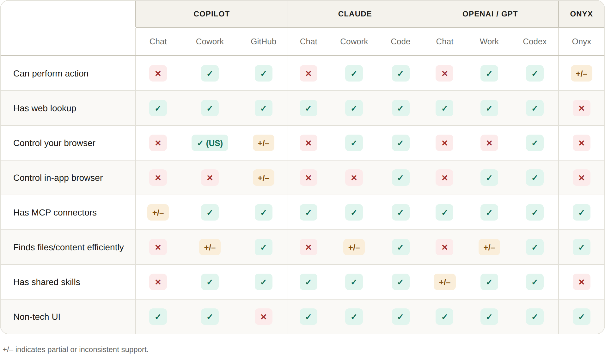The height and width of the screenshot is (364, 605).
Task: Click the Finds files/content efficiently label
Action: 69,247
